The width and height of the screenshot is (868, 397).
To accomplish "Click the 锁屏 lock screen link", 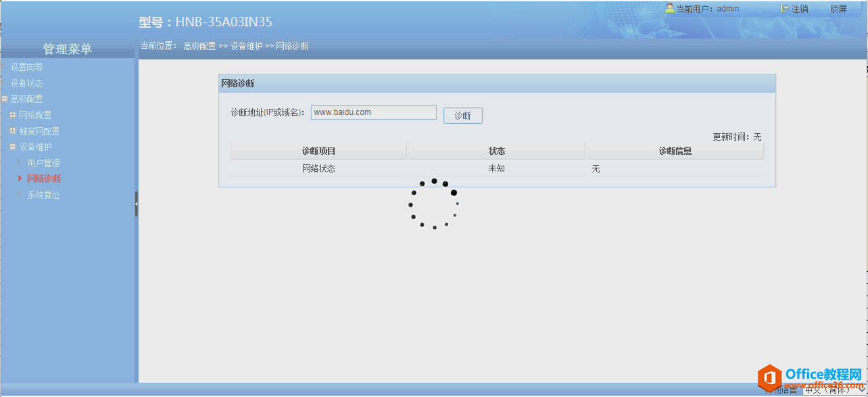I will 838,9.
